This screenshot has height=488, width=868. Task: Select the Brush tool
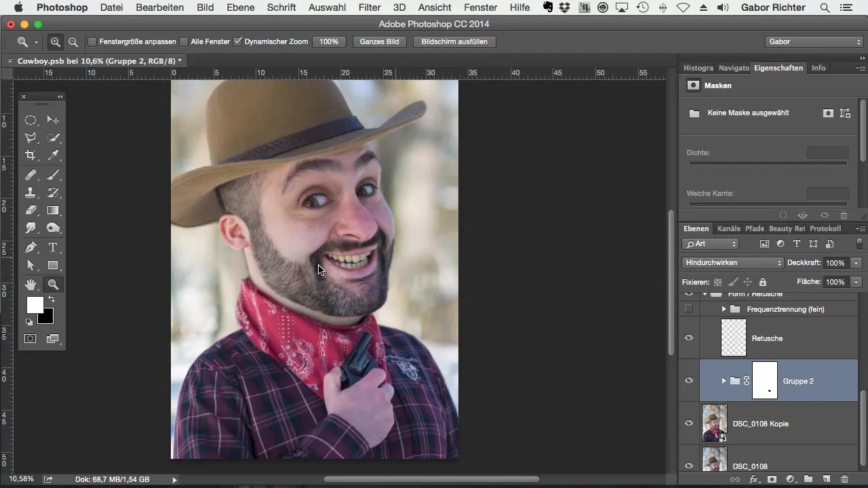point(53,175)
